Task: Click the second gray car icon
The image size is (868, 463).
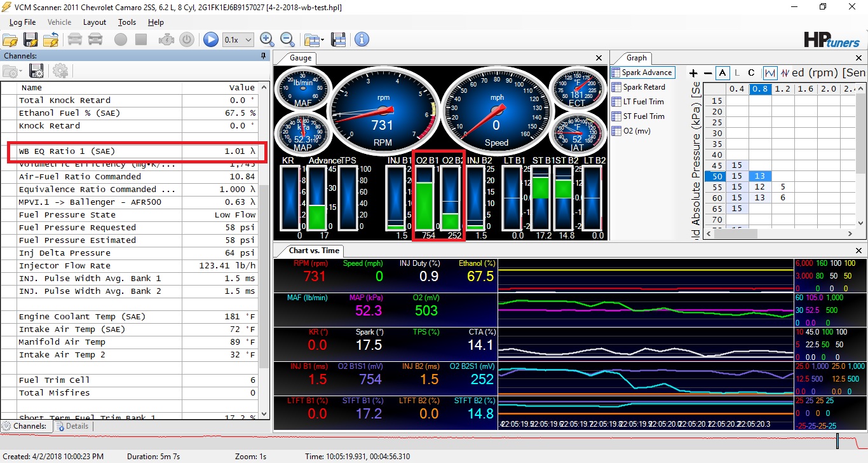Action: tap(95, 39)
